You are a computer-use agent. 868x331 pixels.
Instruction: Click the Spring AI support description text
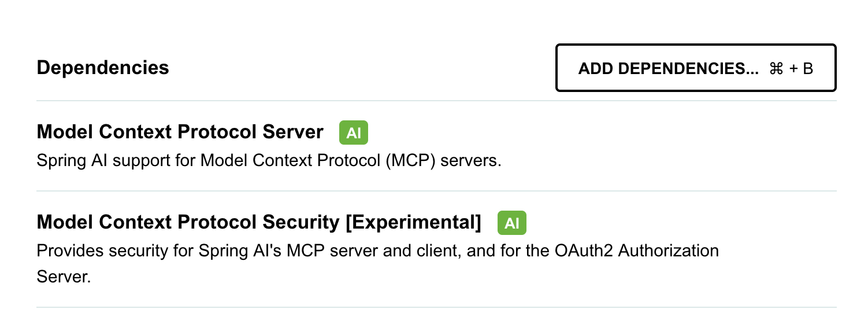(x=173, y=160)
